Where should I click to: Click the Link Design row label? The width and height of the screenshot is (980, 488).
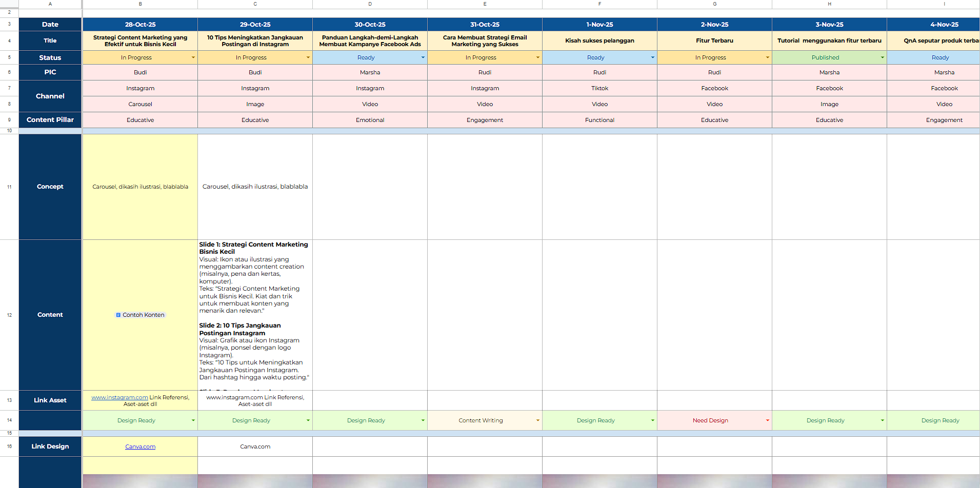(50, 446)
